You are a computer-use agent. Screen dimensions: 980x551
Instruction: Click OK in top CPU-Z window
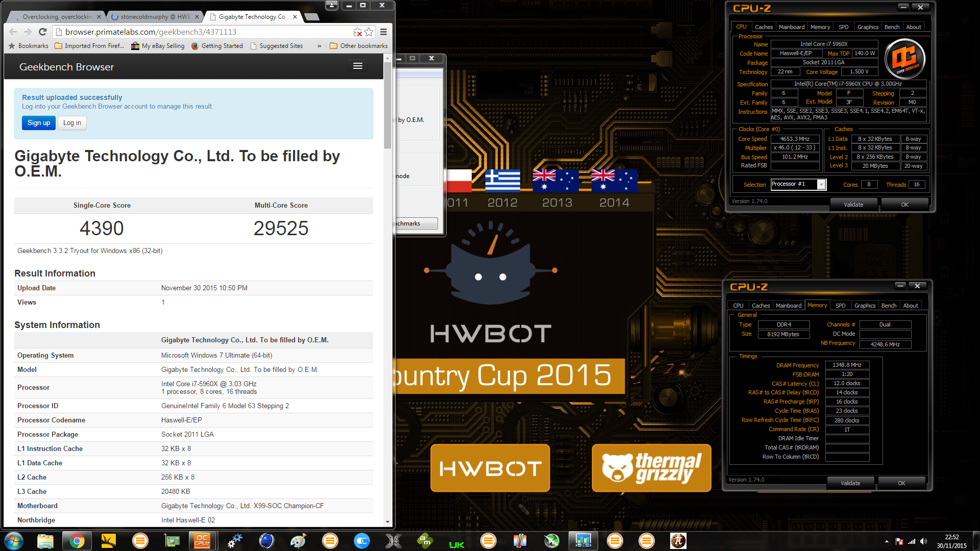(904, 205)
